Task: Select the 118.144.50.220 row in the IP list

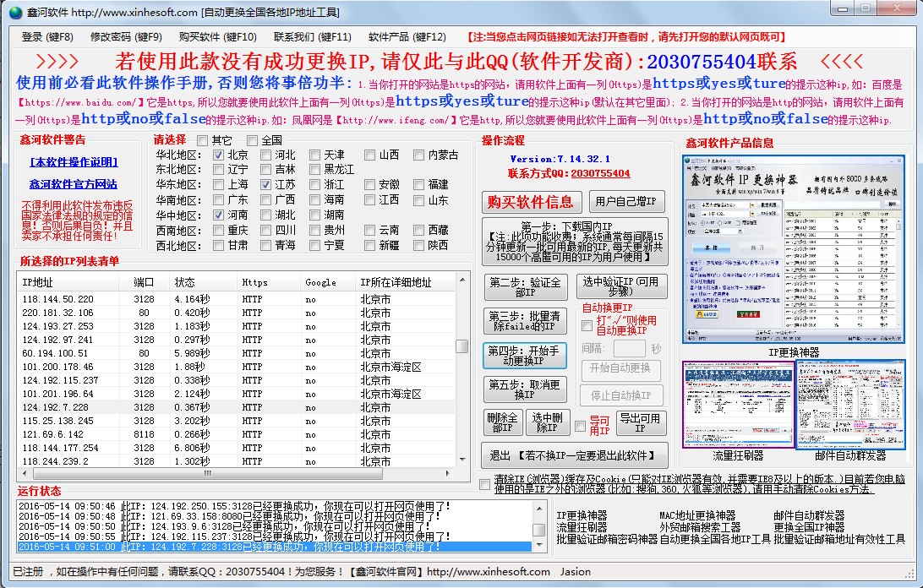Action: pos(237,299)
